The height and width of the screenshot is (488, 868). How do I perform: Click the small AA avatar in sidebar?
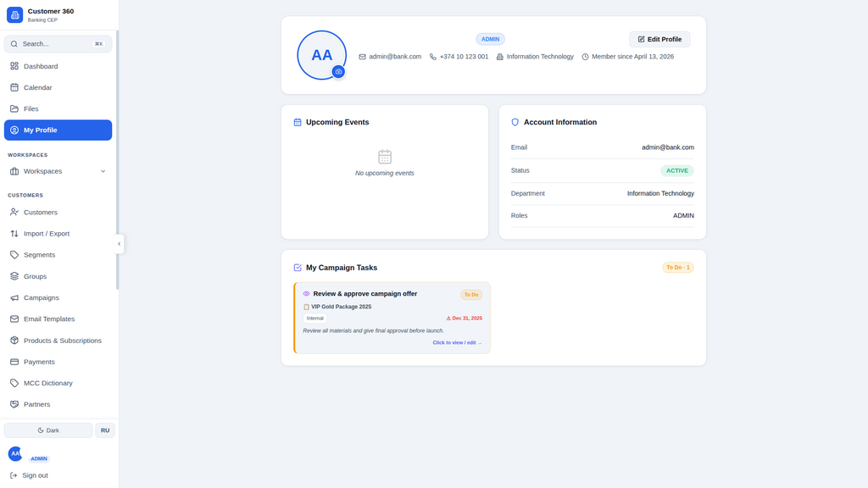pyautogui.click(x=15, y=454)
